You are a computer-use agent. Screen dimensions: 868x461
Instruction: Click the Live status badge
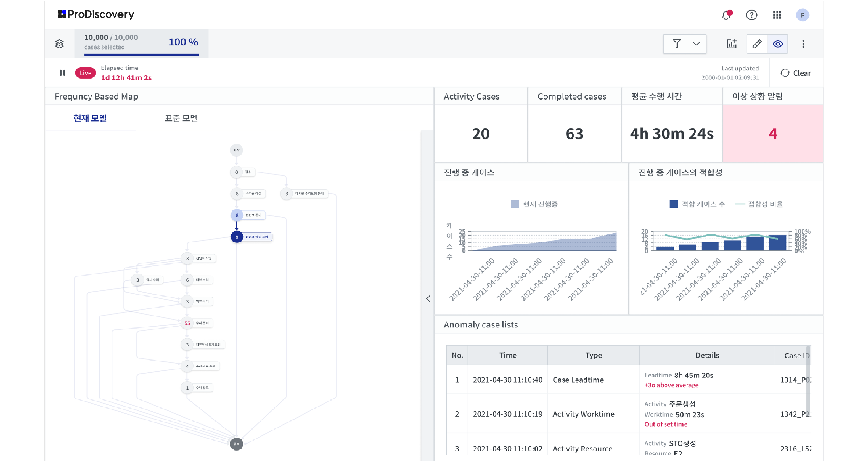click(x=85, y=73)
